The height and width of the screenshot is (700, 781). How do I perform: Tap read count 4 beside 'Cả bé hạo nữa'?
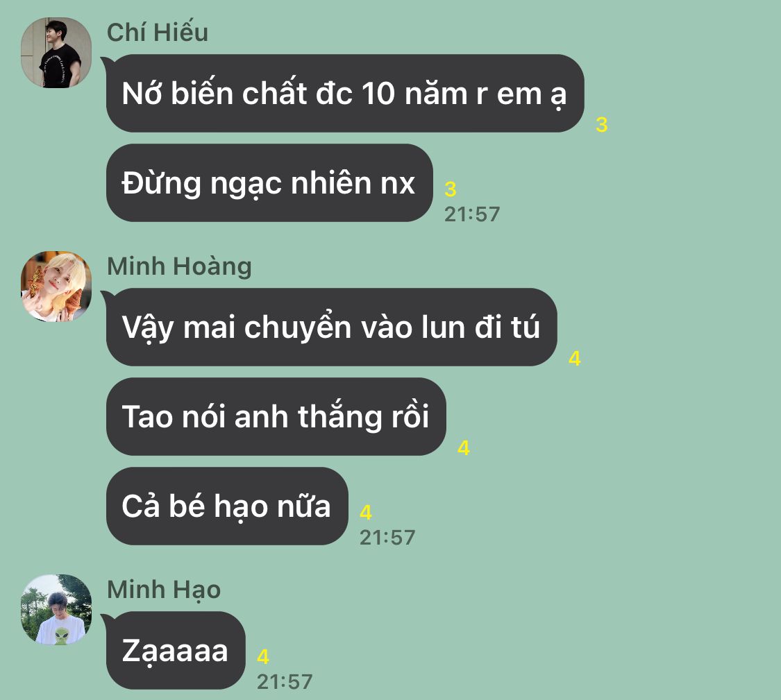point(366,512)
